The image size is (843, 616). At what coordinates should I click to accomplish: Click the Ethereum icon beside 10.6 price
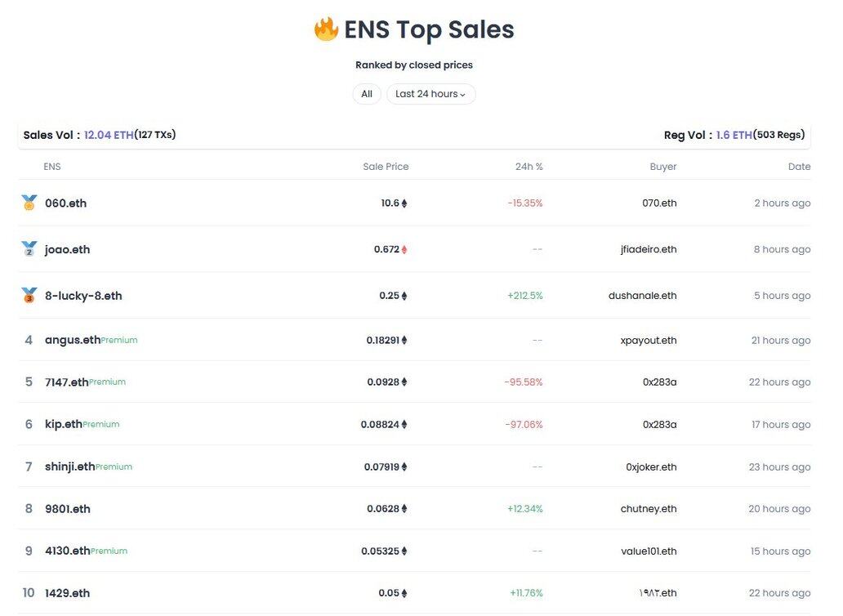click(x=404, y=203)
